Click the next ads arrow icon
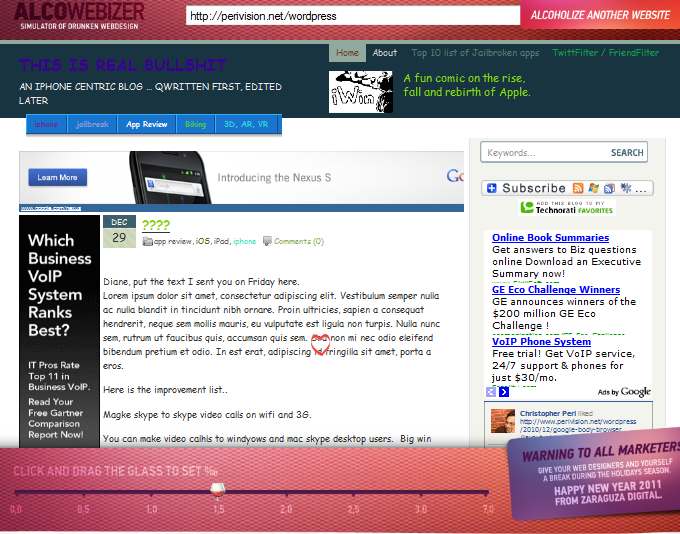680x534 pixels. 503,392
